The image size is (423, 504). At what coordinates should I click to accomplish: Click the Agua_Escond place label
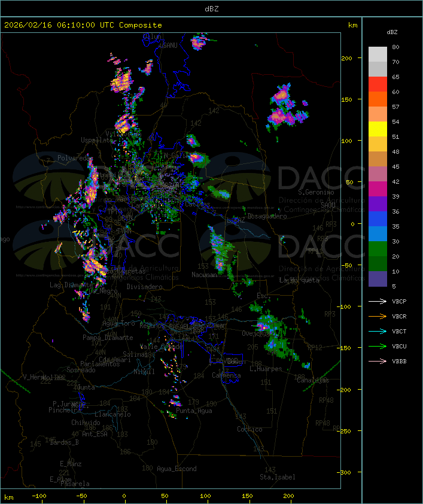click(176, 469)
